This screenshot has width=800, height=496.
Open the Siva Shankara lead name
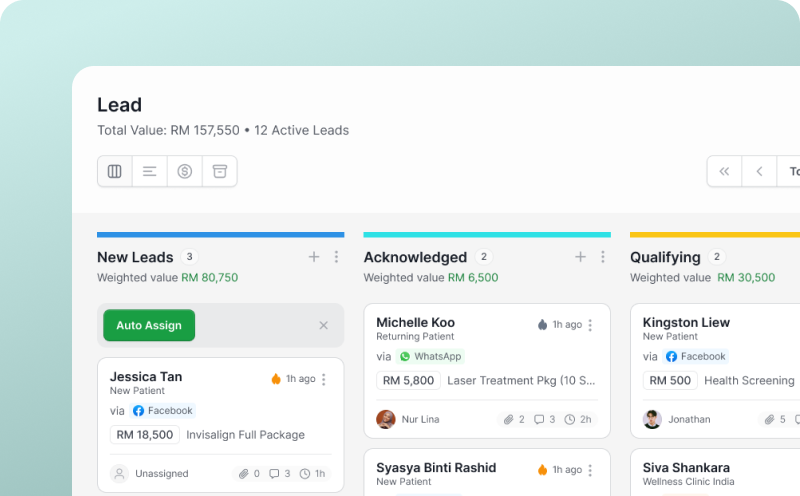[x=686, y=467]
